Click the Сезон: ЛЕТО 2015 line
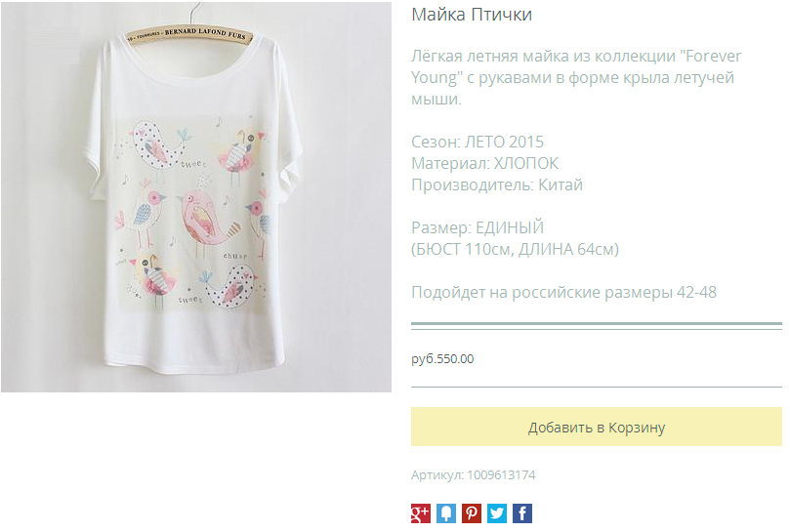 pyautogui.click(x=478, y=142)
